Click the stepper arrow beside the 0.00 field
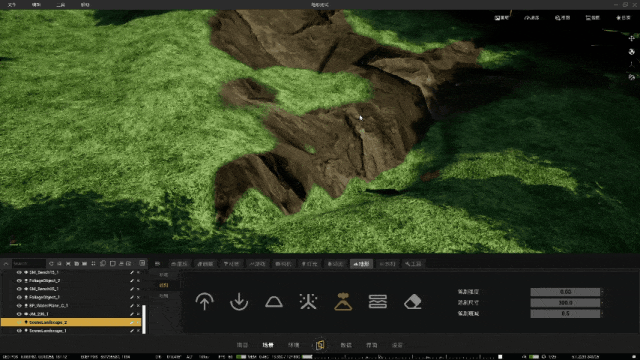The width and height of the screenshot is (640, 360). (602, 292)
